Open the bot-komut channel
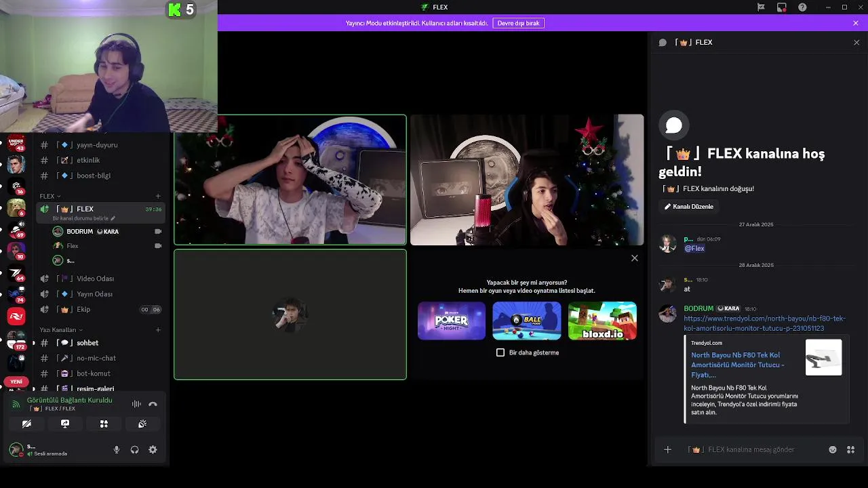 pos(100,373)
